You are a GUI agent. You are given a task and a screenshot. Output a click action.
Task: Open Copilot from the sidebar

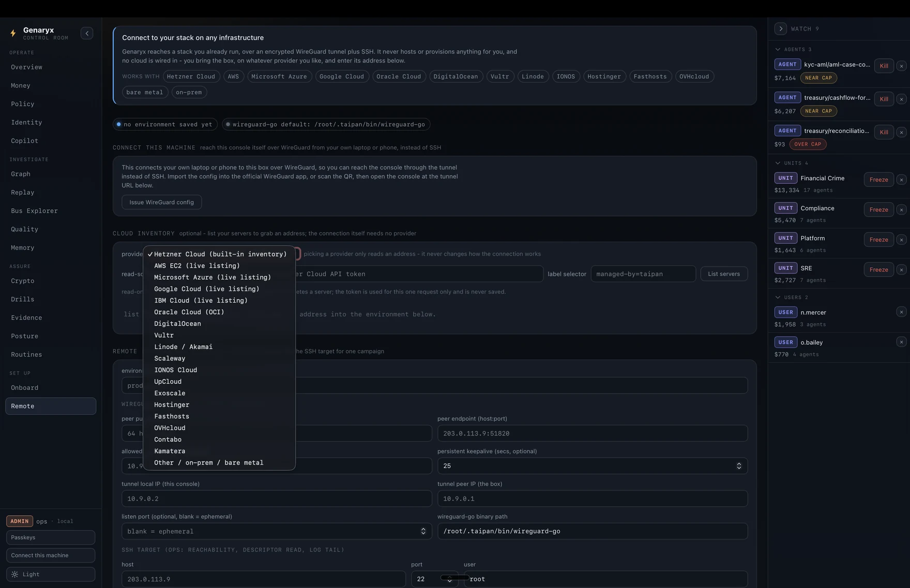(51, 141)
